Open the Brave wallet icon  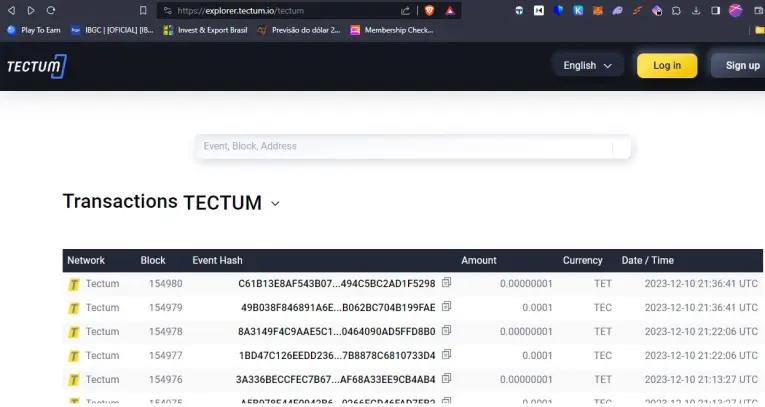click(x=759, y=10)
